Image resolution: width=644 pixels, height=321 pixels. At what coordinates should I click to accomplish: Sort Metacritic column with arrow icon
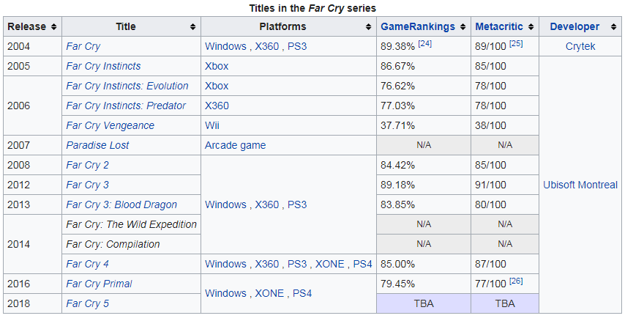(x=531, y=27)
